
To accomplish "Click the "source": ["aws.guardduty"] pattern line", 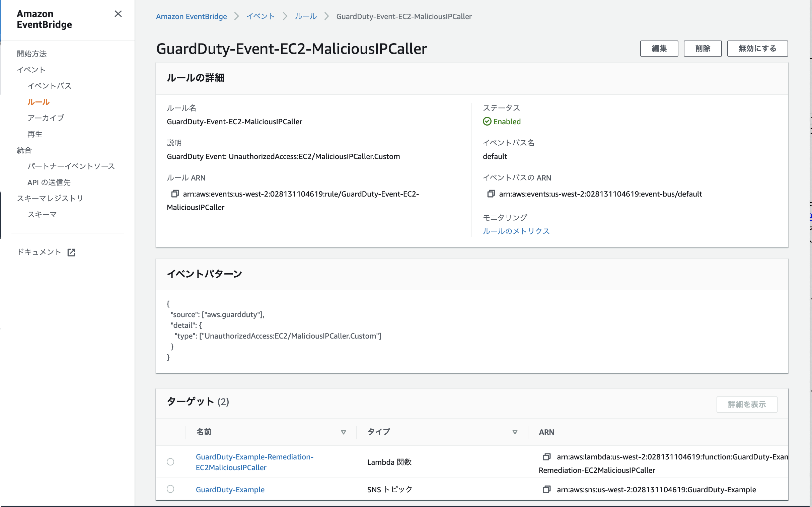I will (218, 314).
